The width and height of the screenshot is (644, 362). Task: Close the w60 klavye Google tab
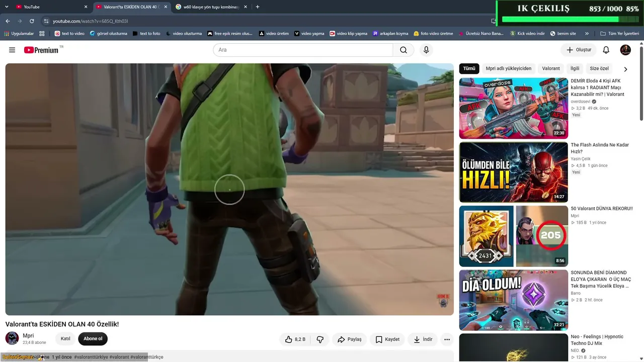[x=246, y=7]
